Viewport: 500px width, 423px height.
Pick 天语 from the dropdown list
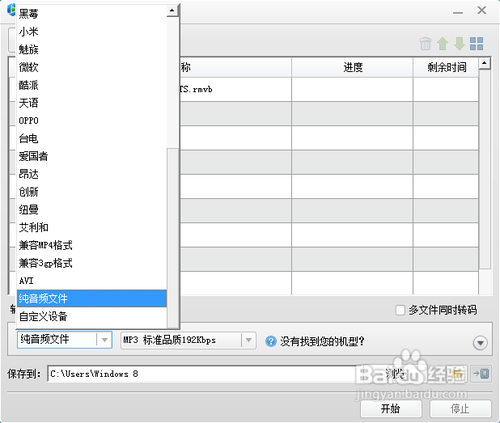tap(92, 103)
